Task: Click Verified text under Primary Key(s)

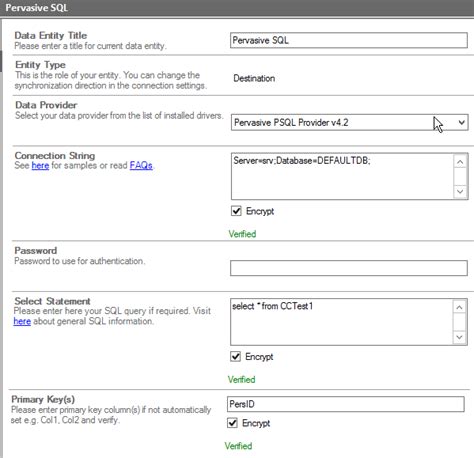Action: pos(238,446)
